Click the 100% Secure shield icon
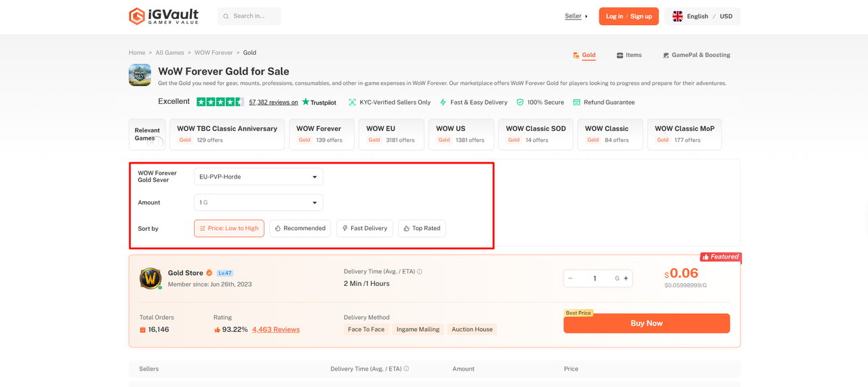This screenshot has height=387, width=868. pos(520,103)
